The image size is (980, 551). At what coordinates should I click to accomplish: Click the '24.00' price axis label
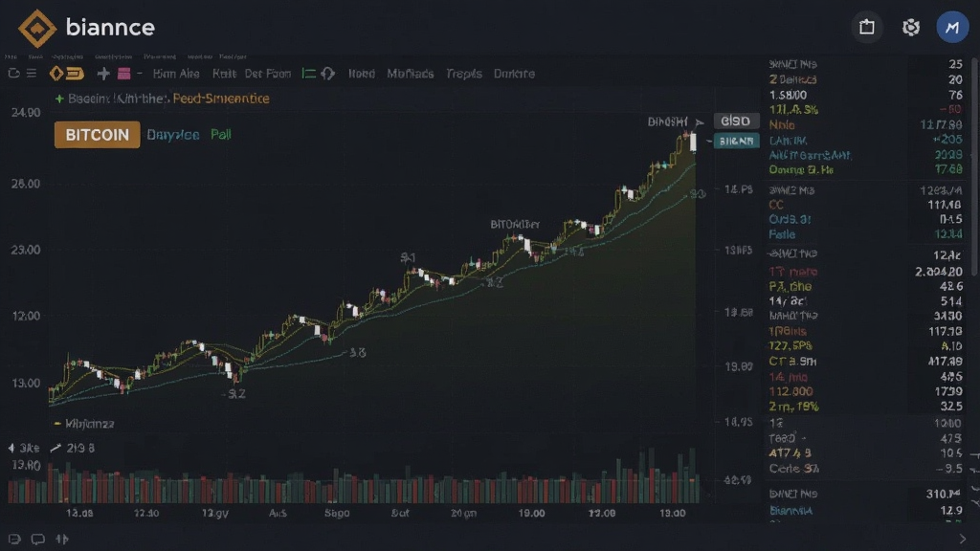(26, 113)
